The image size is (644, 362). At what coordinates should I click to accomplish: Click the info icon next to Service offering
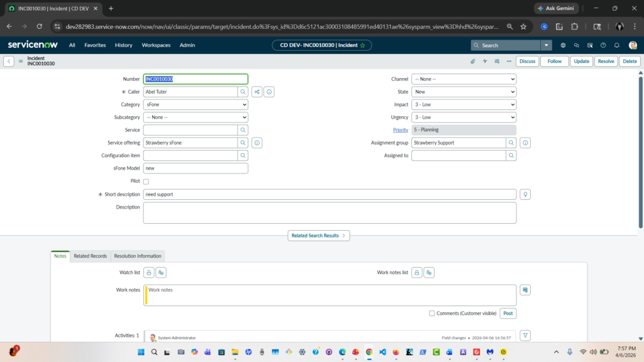(x=257, y=143)
